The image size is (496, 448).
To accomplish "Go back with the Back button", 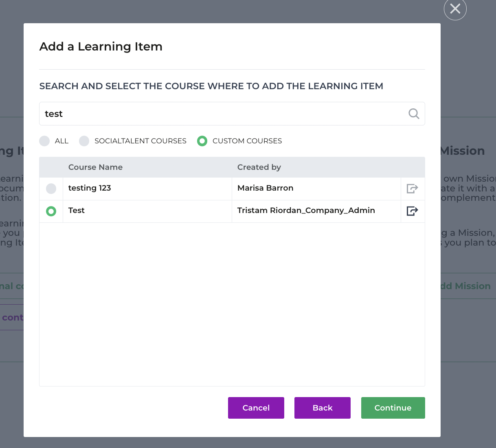I will (x=322, y=408).
